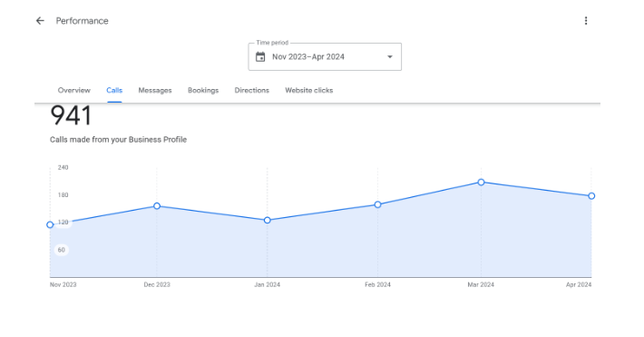
Task: Click the Mar 2024 peak data point
Action: coord(481,183)
